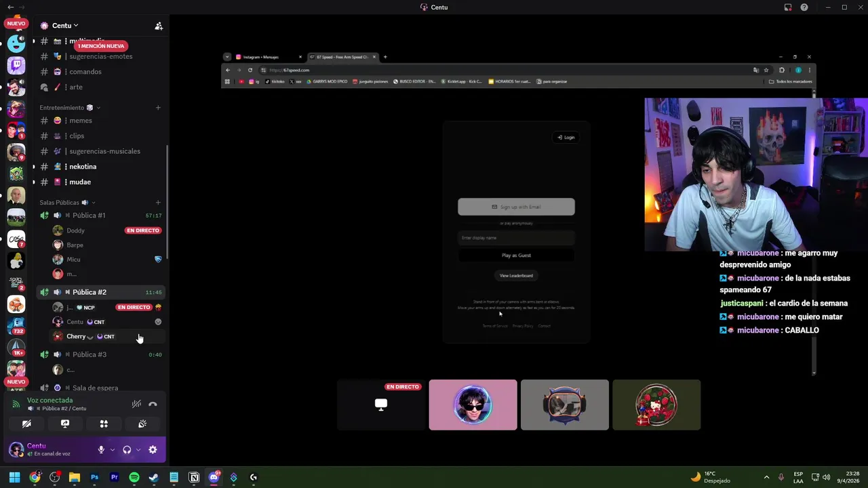Select the Pública #2 voice channel

coord(100,292)
